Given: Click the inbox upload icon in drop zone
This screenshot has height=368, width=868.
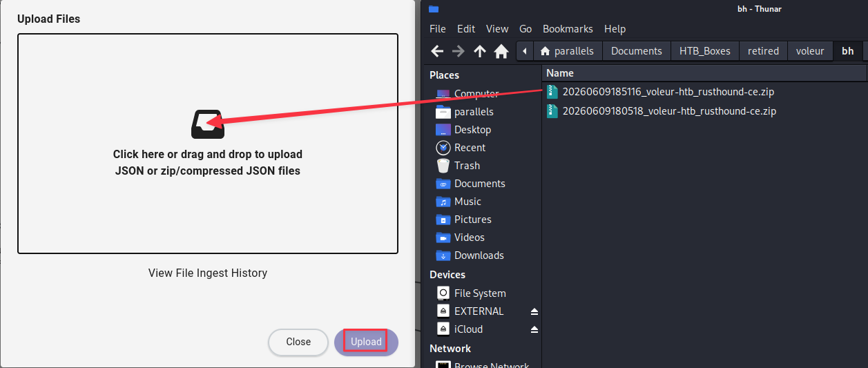Looking at the screenshot, I should 207,124.
